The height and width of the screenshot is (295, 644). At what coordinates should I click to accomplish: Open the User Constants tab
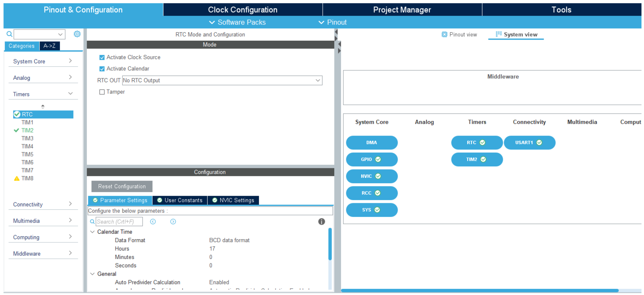[x=180, y=200]
